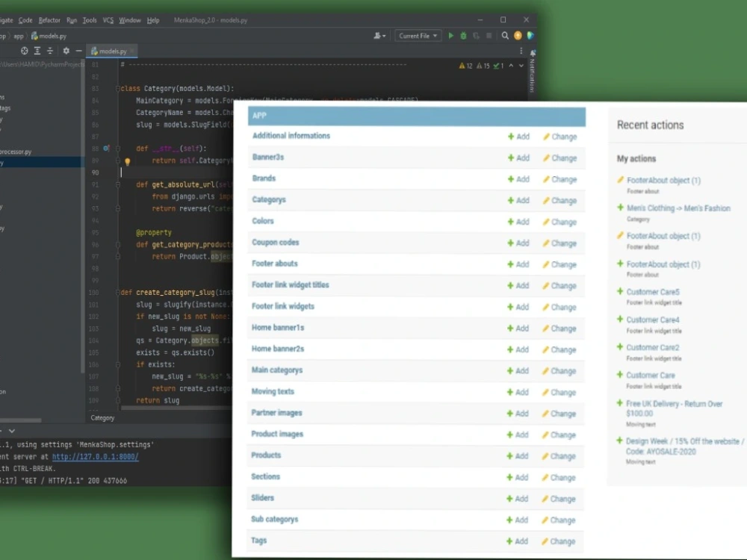Start debugging with the bug icon
This screenshot has height=560, width=747.
coord(463,36)
